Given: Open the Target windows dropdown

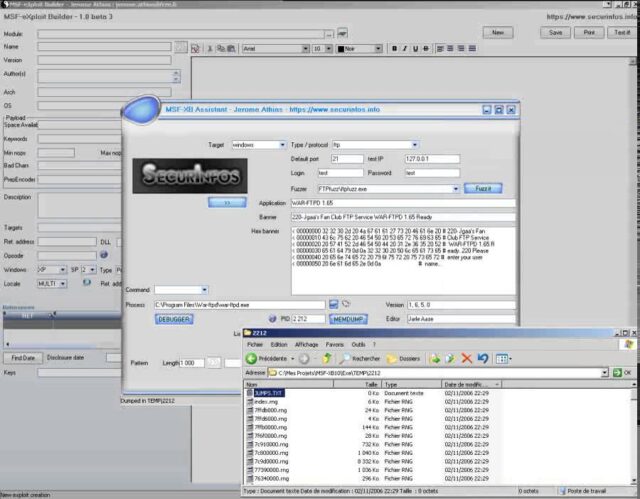Looking at the screenshot, I should (x=282, y=145).
